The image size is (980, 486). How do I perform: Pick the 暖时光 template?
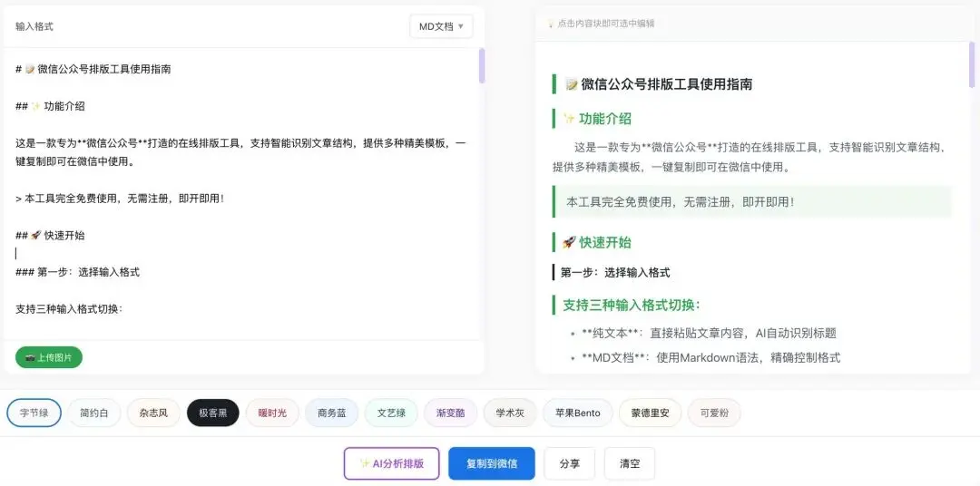click(x=272, y=413)
